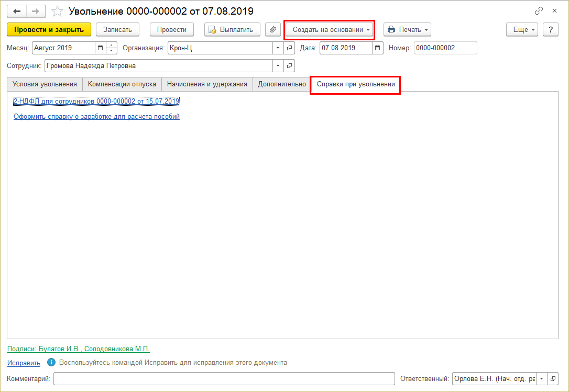The height and width of the screenshot is (392, 569).
Task: Click the blue info icon near Исправить
Action: click(51, 362)
